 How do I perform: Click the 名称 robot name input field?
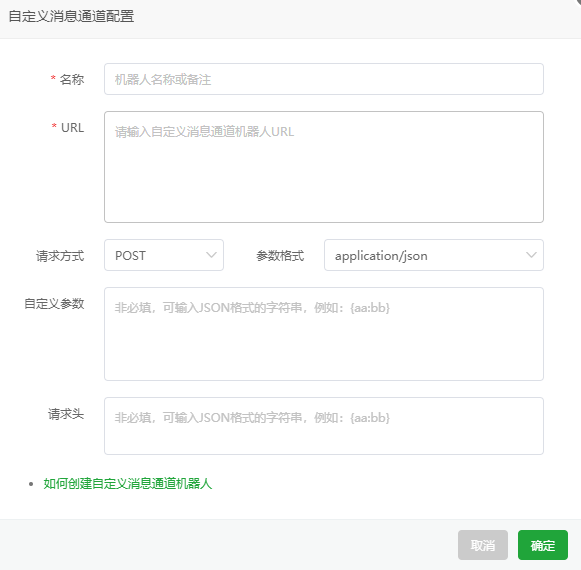pos(324,79)
